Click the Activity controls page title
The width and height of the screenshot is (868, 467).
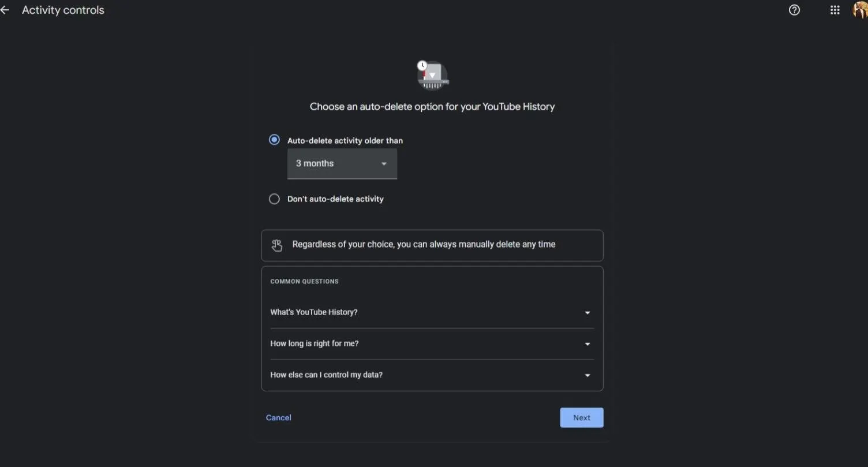tap(63, 10)
